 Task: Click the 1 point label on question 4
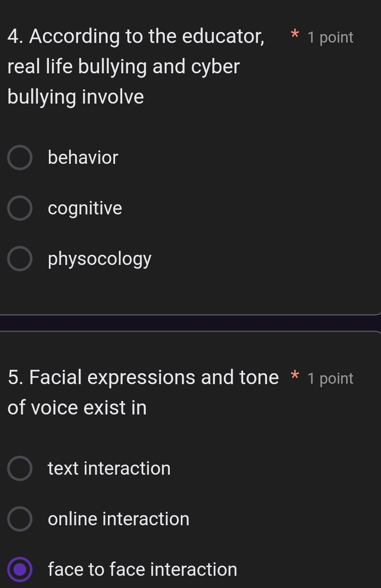pos(330,37)
